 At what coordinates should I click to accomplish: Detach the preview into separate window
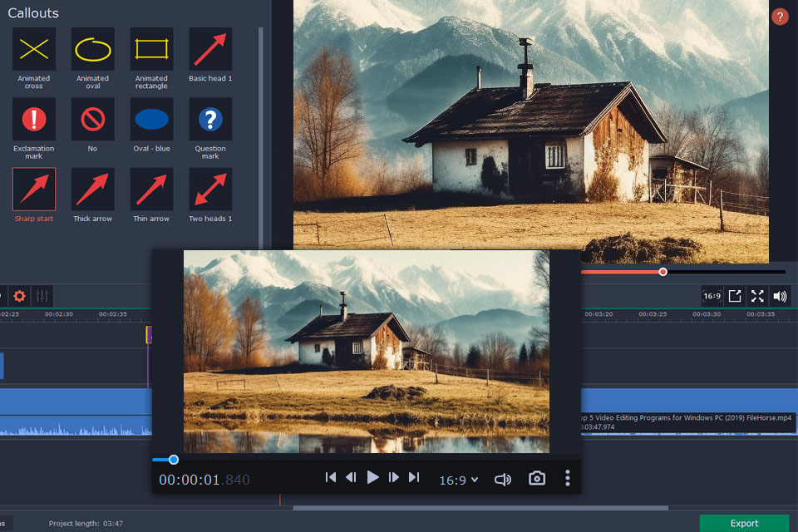[735, 296]
